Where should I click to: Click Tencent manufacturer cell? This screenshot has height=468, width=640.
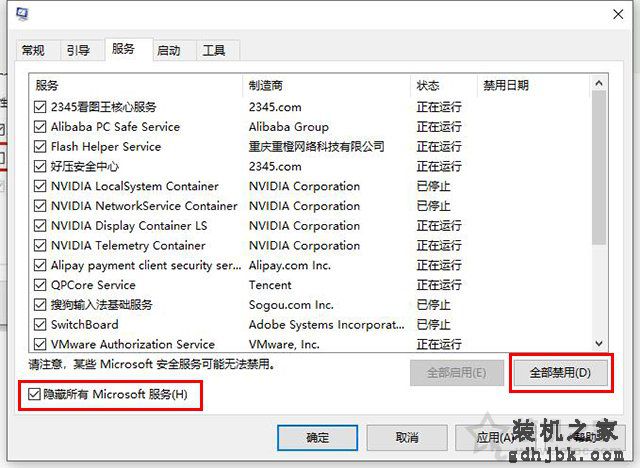[x=270, y=285]
